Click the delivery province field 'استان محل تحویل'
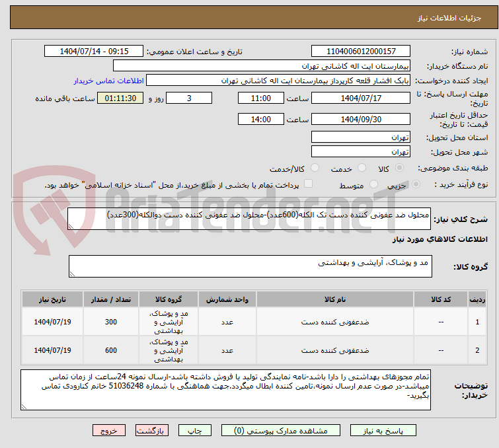The width and height of the screenshot is (499, 448). (360, 137)
